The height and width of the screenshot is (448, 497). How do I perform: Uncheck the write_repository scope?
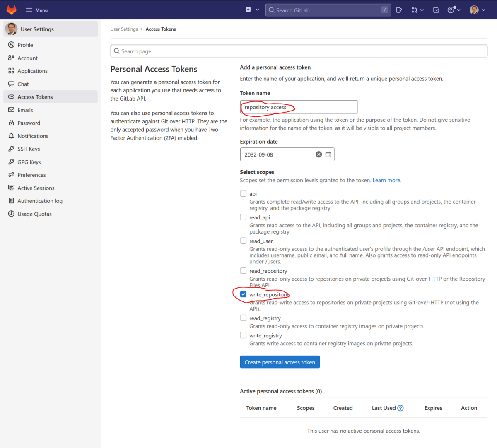click(243, 294)
